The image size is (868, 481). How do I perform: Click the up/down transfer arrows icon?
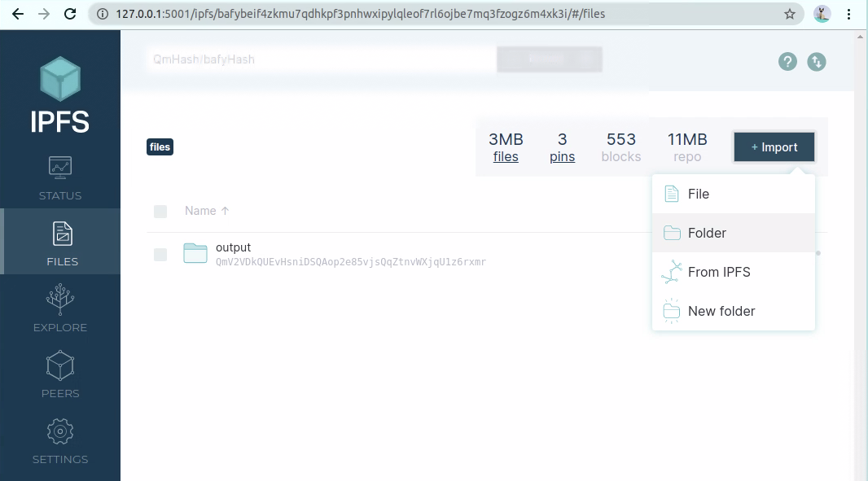pyautogui.click(x=817, y=61)
